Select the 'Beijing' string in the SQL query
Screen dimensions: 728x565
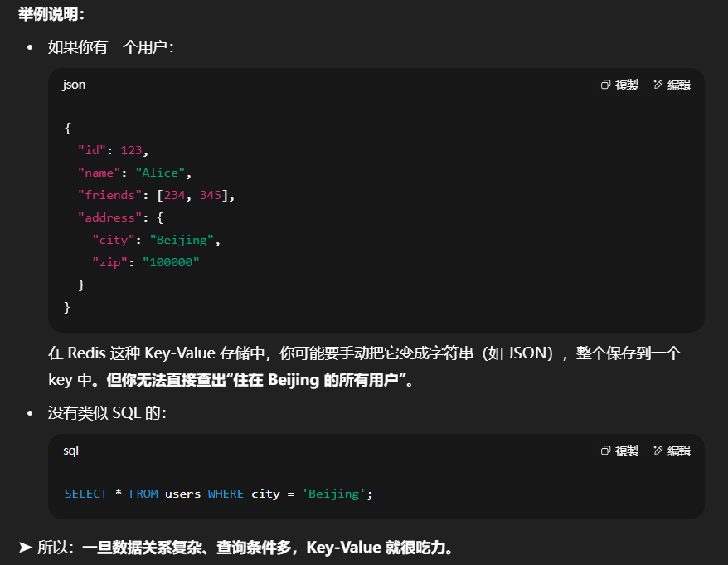[x=333, y=494]
